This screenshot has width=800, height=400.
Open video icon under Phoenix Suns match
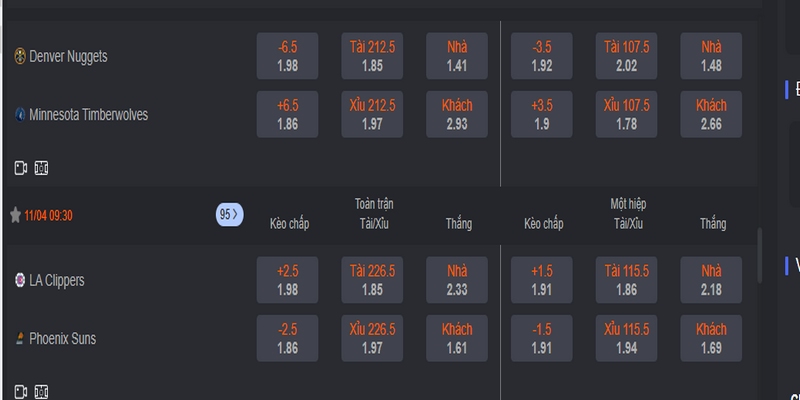click(x=20, y=392)
